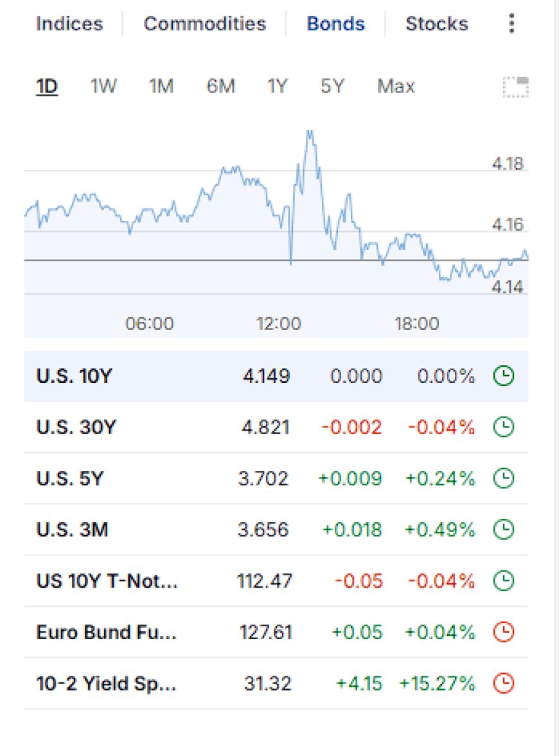Select the 1M chart timeframe
The image size is (559, 756).
click(x=161, y=86)
